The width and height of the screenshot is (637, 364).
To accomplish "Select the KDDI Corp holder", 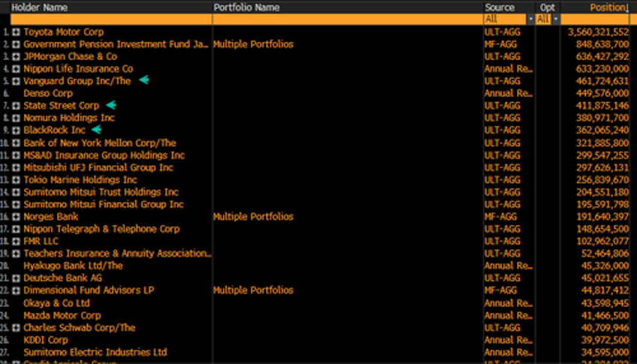I will (46, 340).
